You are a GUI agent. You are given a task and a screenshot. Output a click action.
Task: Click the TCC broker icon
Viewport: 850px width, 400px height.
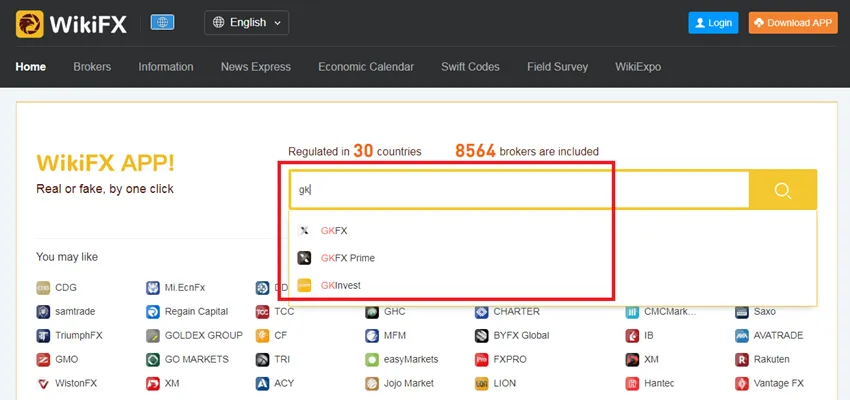[262, 312]
